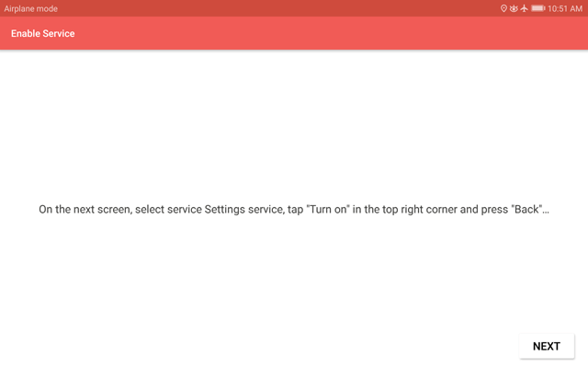Click the ellipsis ending the instruction

(546, 213)
